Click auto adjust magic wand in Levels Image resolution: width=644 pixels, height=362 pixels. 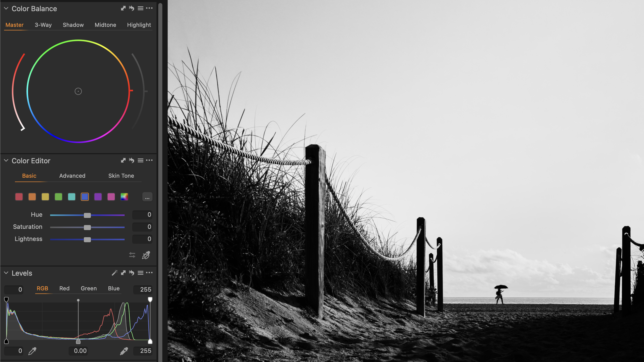point(114,273)
